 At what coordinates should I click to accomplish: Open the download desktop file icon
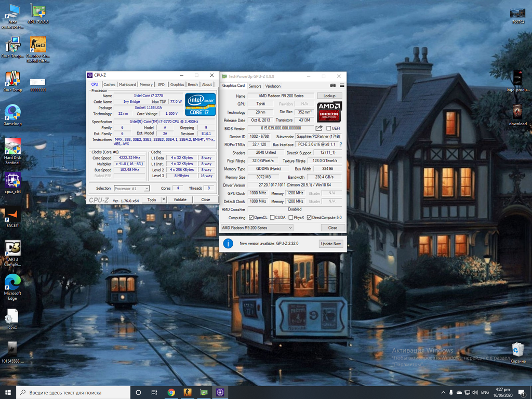[518, 115]
